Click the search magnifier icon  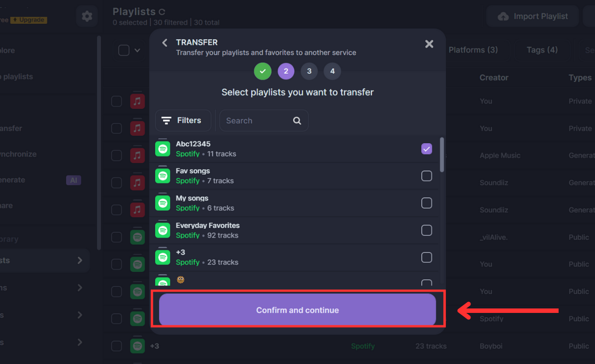point(297,121)
